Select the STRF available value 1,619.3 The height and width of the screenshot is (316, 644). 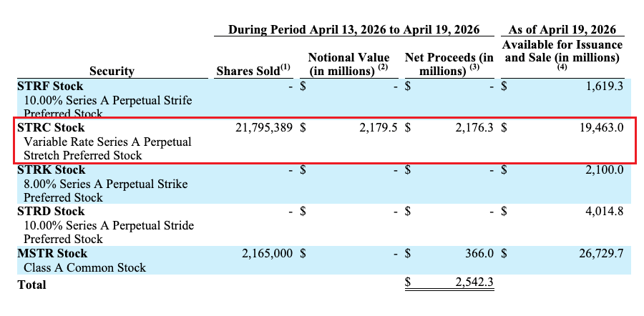(x=605, y=87)
